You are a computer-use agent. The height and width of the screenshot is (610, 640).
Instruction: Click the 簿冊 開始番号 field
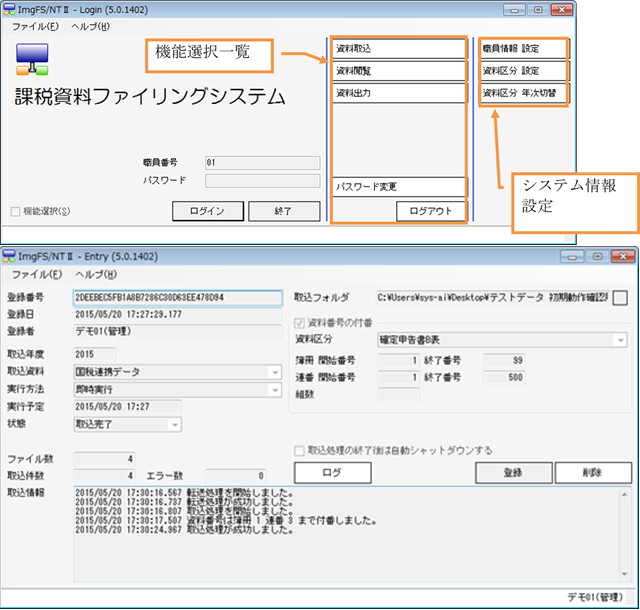(x=398, y=361)
